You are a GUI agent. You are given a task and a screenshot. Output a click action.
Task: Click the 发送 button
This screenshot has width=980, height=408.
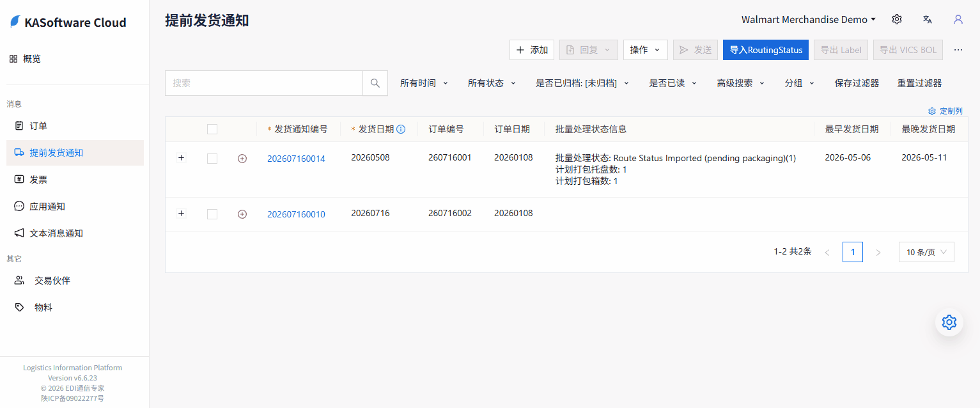pos(696,50)
